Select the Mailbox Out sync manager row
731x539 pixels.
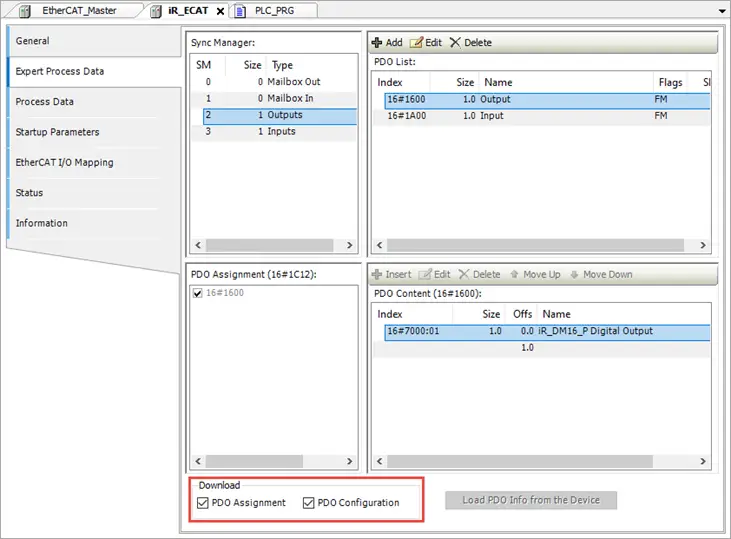coord(274,82)
